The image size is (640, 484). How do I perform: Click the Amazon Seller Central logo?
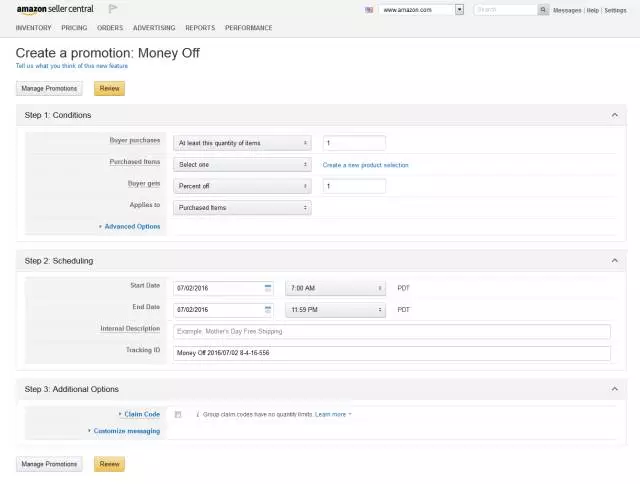click(x=55, y=9)
